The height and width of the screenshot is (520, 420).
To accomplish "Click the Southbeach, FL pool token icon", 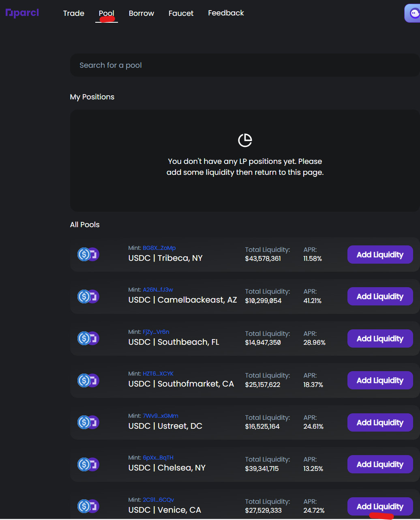I will click(x=88, y=338).
